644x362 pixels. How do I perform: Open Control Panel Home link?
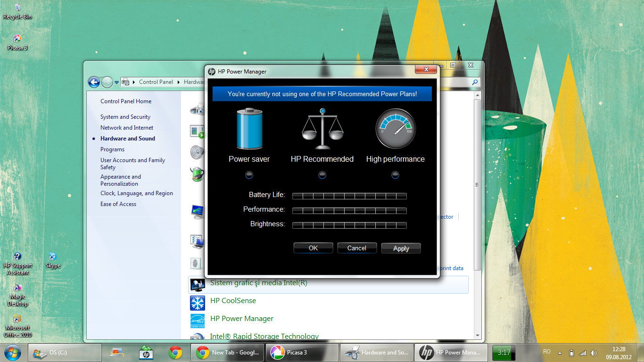click(x=126, y=101)
